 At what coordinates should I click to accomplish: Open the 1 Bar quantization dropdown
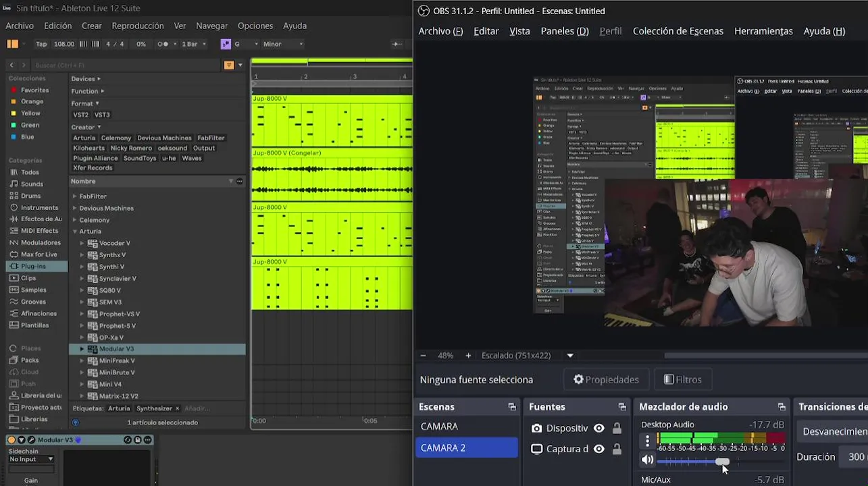click(x=193, y=44)
